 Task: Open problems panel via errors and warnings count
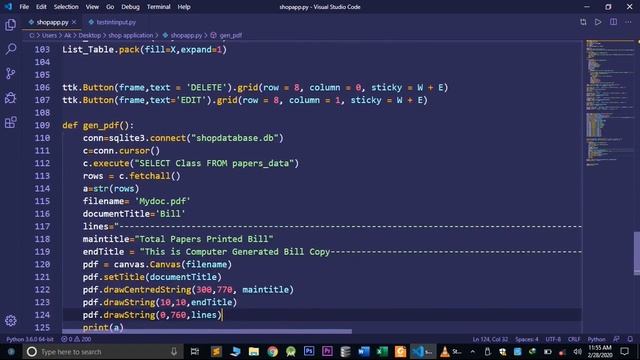coord(76,339)
